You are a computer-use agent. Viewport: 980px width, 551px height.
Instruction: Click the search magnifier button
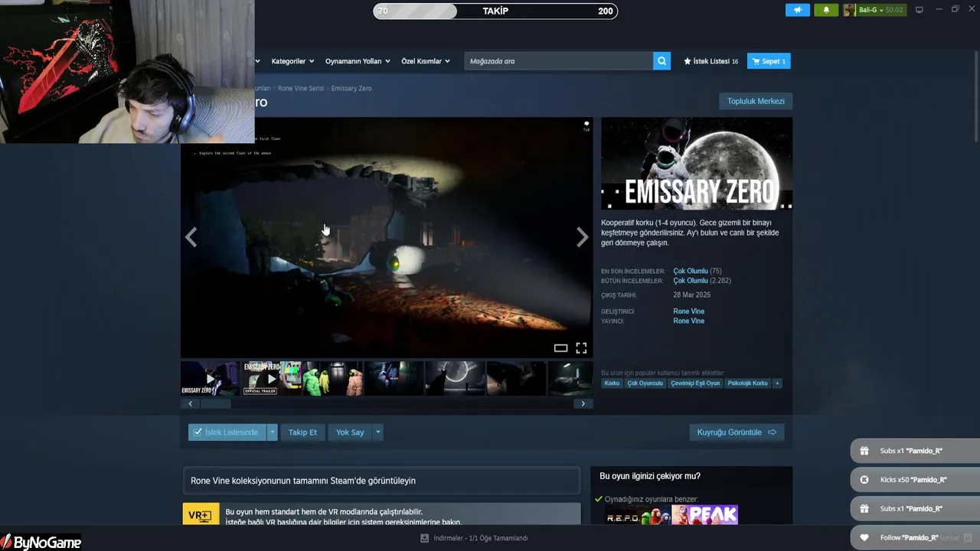(x=661, y=61)
